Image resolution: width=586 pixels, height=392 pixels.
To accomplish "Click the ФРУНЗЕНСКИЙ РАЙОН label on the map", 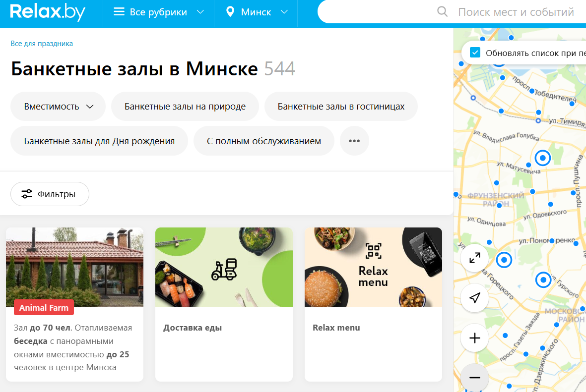I will (x=496, y=199).
